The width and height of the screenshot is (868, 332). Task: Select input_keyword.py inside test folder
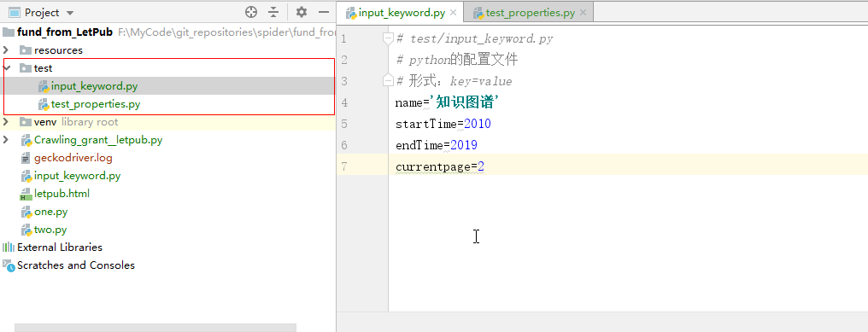pos(94,86)
